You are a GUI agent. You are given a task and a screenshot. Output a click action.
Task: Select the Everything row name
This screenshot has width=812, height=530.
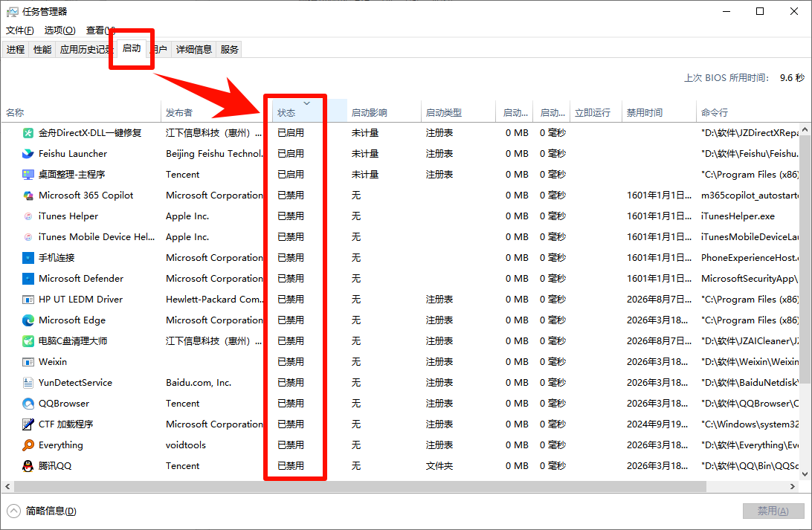click(60, 445)
